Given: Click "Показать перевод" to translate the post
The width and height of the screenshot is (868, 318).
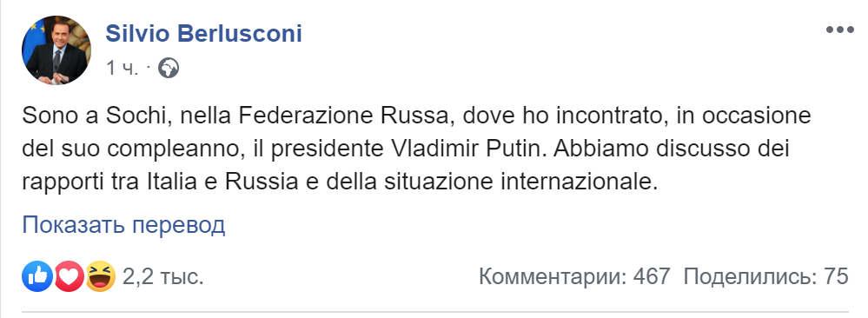Looking at the screenshot, I should click(x=124, y=225).
